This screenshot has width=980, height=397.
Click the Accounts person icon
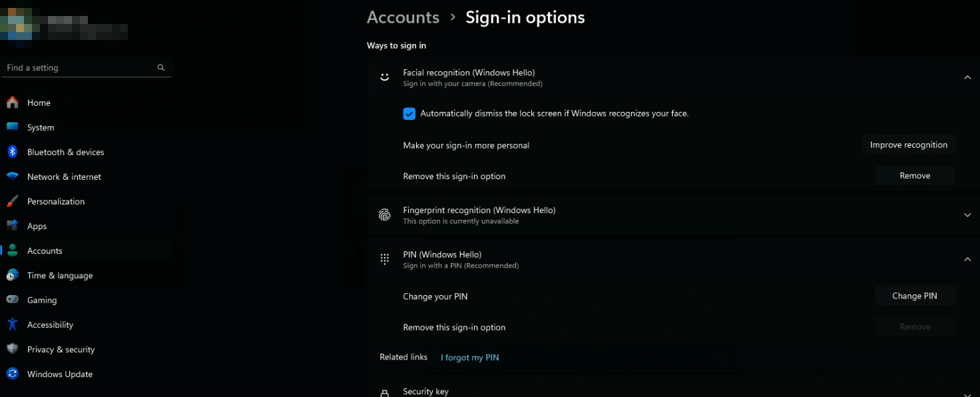pos(12,250)
